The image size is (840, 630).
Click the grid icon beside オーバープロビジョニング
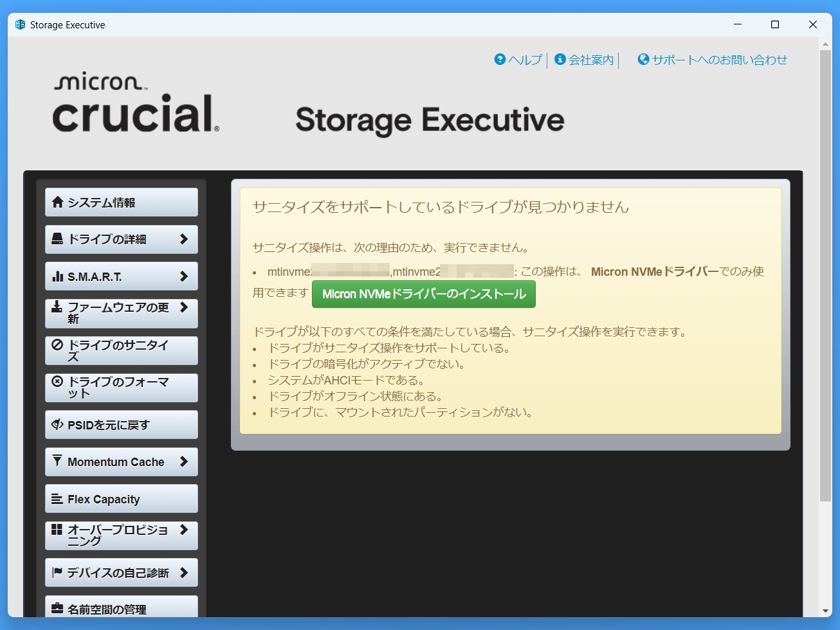(57, 530)
